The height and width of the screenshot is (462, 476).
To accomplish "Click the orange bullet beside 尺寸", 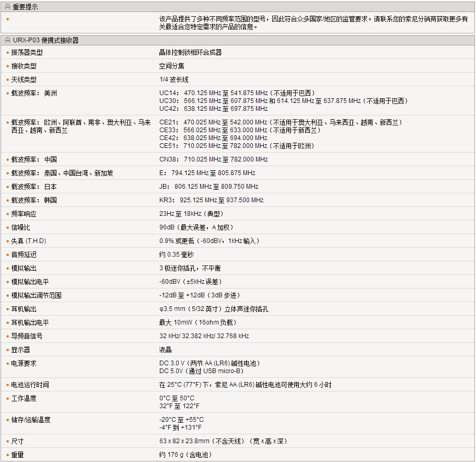I will click(7, 442).
